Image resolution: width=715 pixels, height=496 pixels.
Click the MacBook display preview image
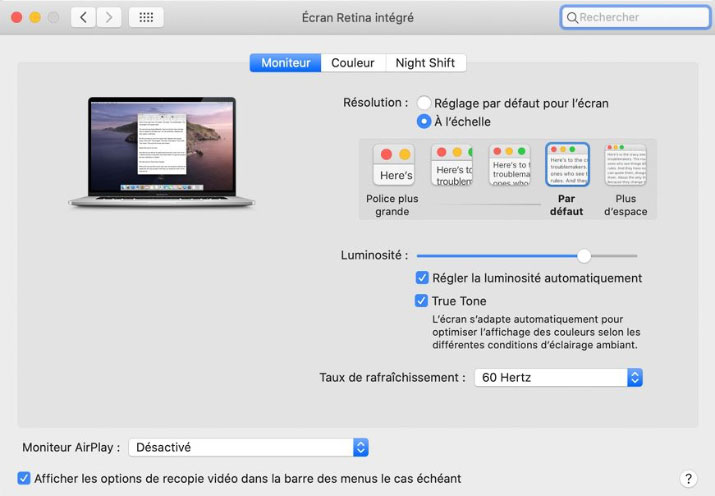pyautogui.click(x=161, y=152)
